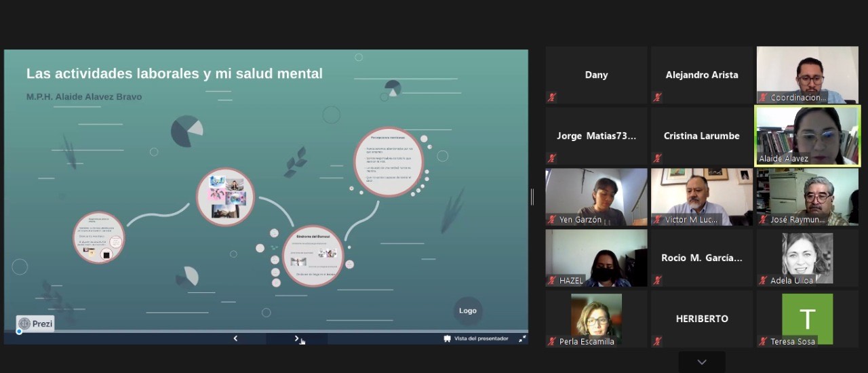Select Alaide Alavez's highlighted video tile
This screenshot has width=868, height=373.
coord(807,136)
